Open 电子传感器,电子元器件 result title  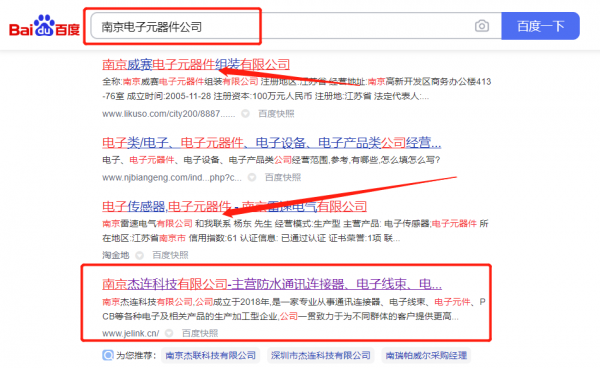click(234, 207)
